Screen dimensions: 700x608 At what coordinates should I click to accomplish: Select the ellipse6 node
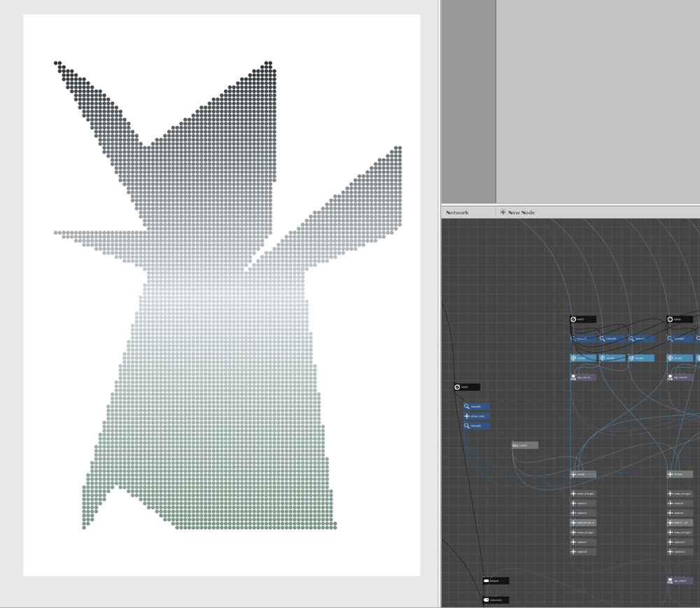496,581
